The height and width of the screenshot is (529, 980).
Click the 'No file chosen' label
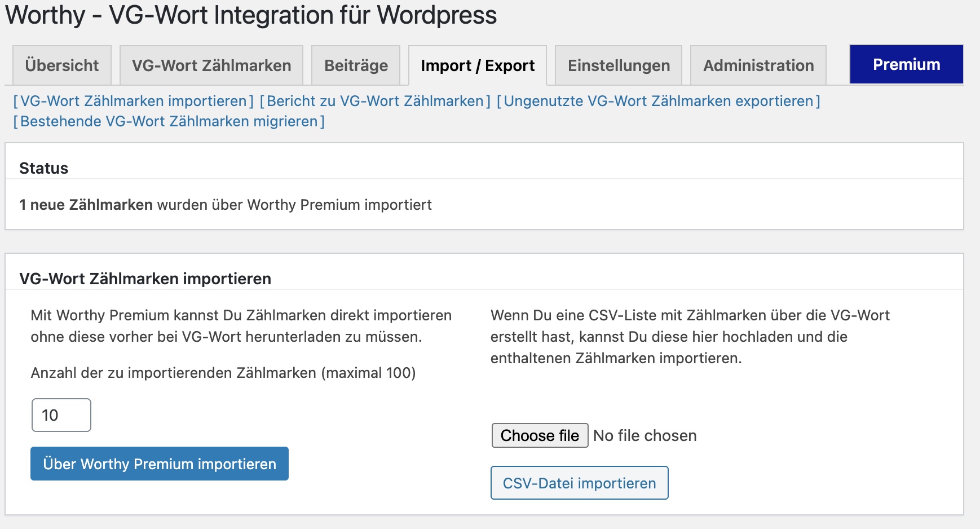point(644,435)
